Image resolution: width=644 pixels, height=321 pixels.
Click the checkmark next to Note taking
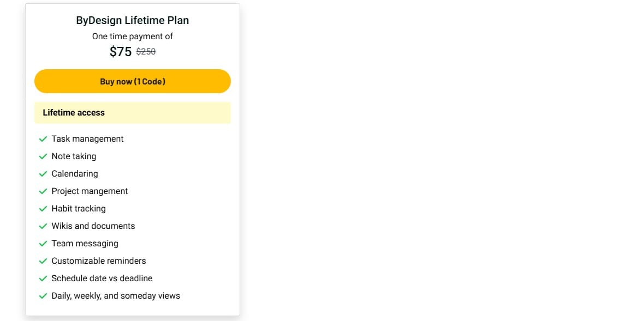pos(43,156)
